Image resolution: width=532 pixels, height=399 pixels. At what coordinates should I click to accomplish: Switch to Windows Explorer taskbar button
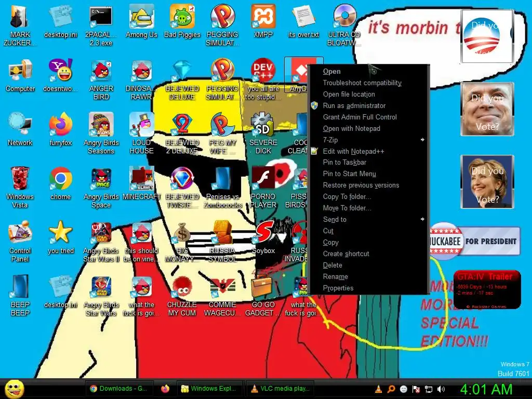tap(209, 389)
